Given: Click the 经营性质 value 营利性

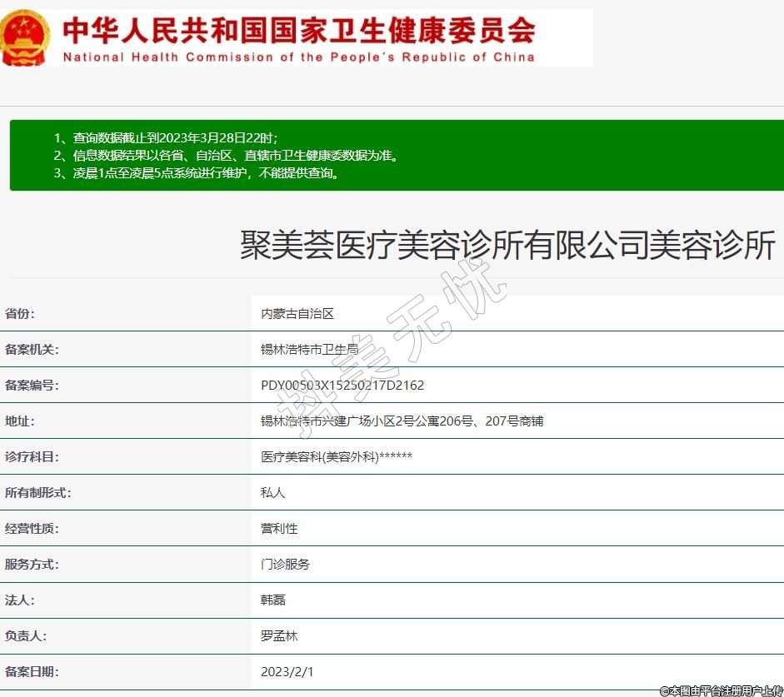Looking at the screenshot, I should (x=279, y=529).
